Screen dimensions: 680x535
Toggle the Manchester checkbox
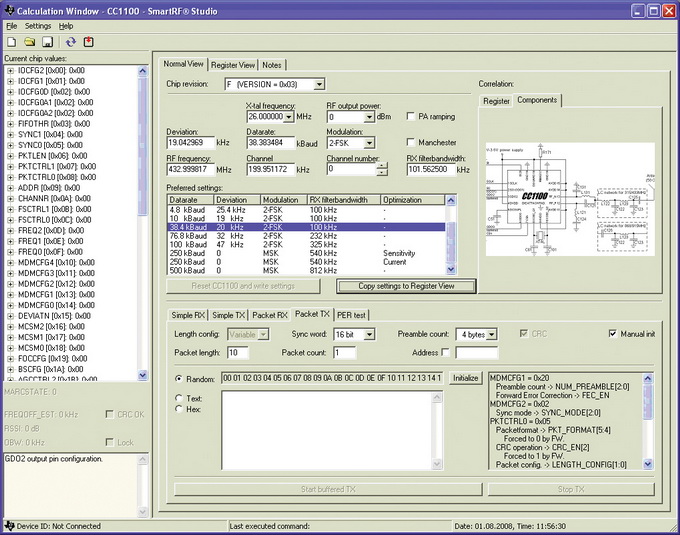tap(411, 143)
